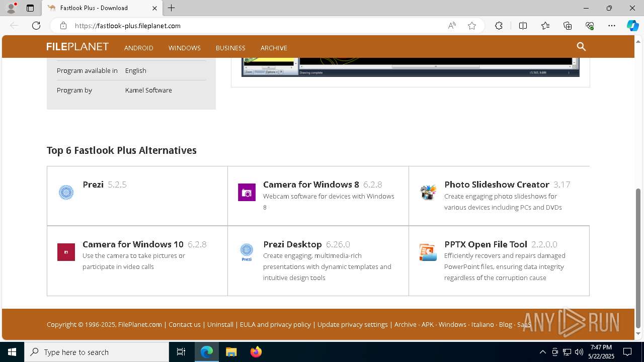Viewport: 644px width, 362px height.
Task: Click the Camera for Windows 8 icon
Action: pyautogui.click(x=247, y=192)
